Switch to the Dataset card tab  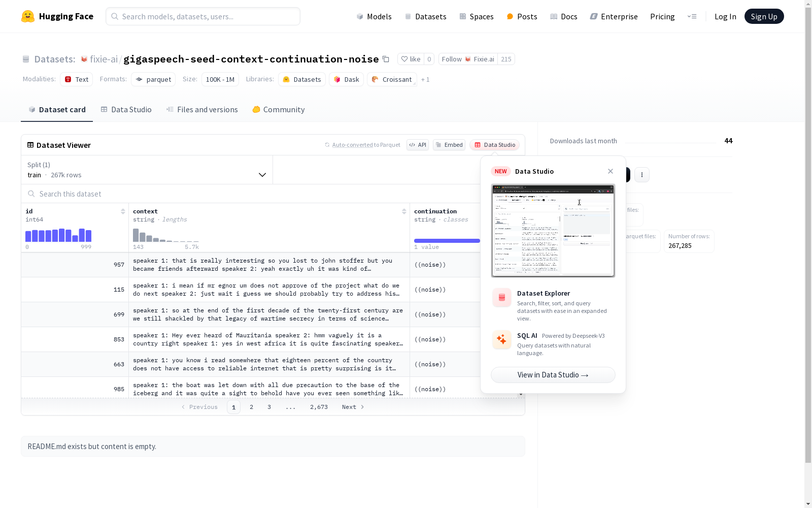tap(57, 110)
